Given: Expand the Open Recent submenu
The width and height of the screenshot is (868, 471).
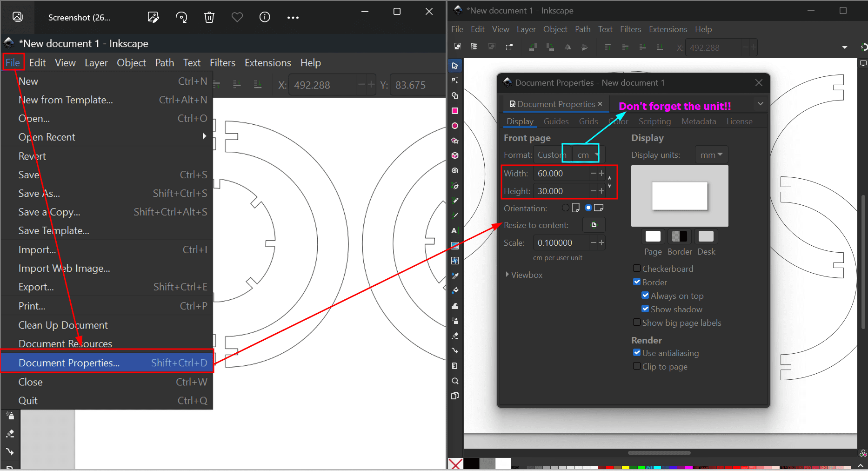Looking at the screenshot, I should [107, 137].
